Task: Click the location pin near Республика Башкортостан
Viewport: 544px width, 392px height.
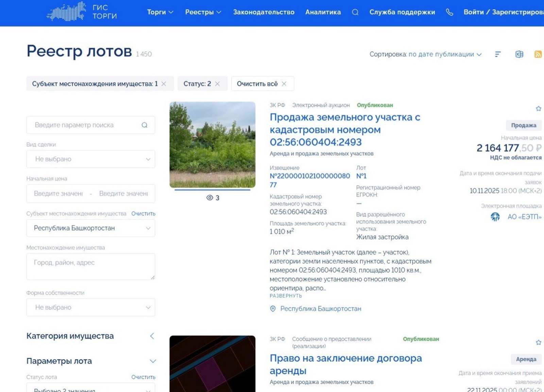Action: point(272,309)
